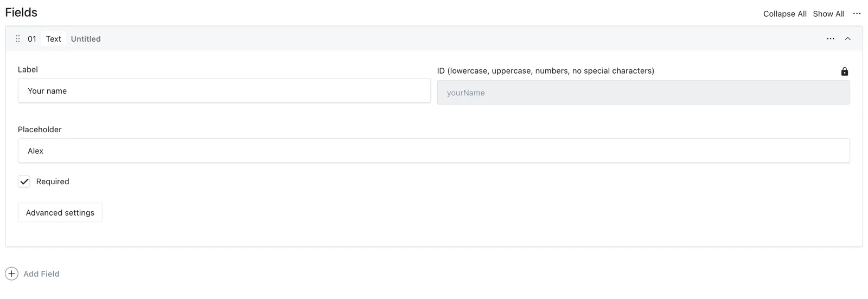Screen dimensions: 868x299
Task: Click the plus circle icon to add a field
Action: click(x=12, y=274)
